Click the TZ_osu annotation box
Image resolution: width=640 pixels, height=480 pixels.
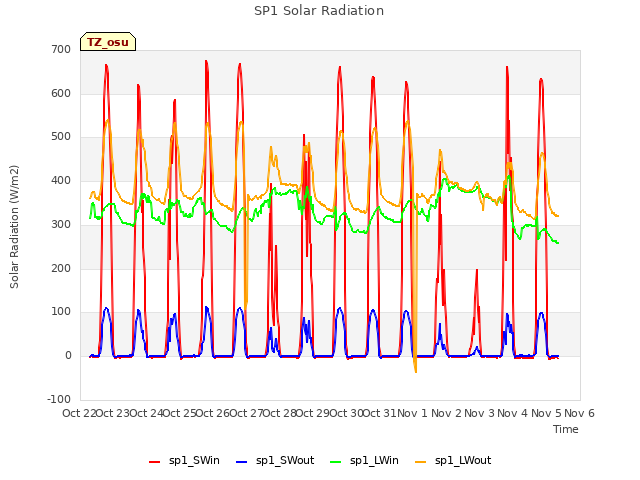(108, 42)
